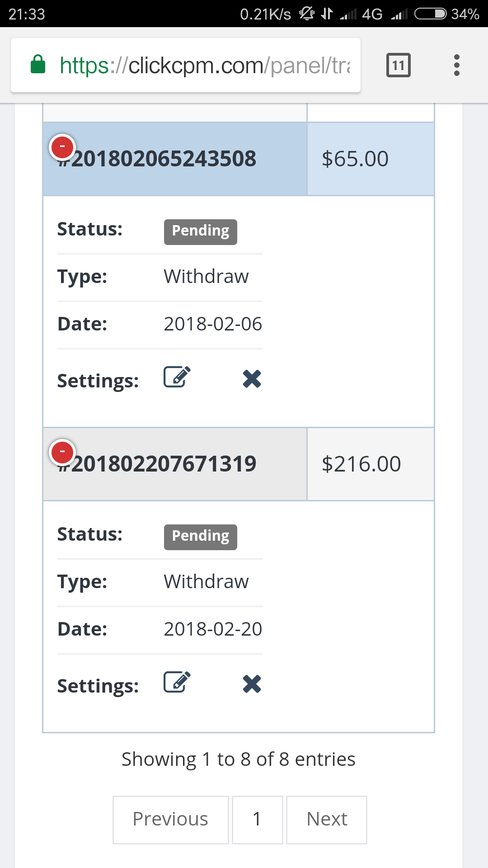488x868 pixels.
Task: Delete the $216.00 withdraw transaction
Action: [252, 684]
